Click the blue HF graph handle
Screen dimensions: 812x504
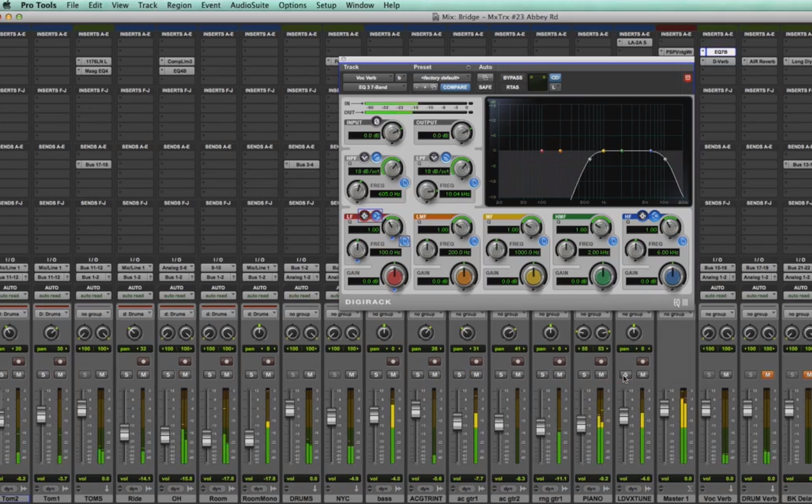tap(650, 151)
